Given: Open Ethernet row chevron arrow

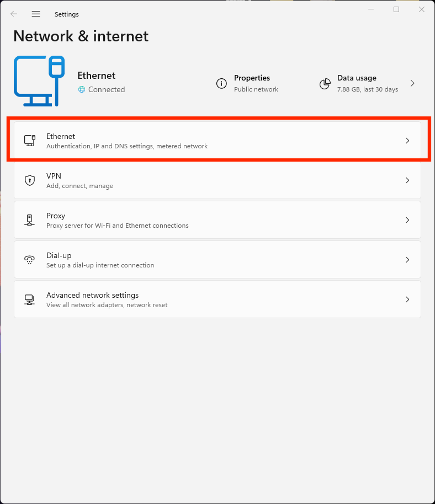Looking at the screenshot, I should [x=407, y=141].
